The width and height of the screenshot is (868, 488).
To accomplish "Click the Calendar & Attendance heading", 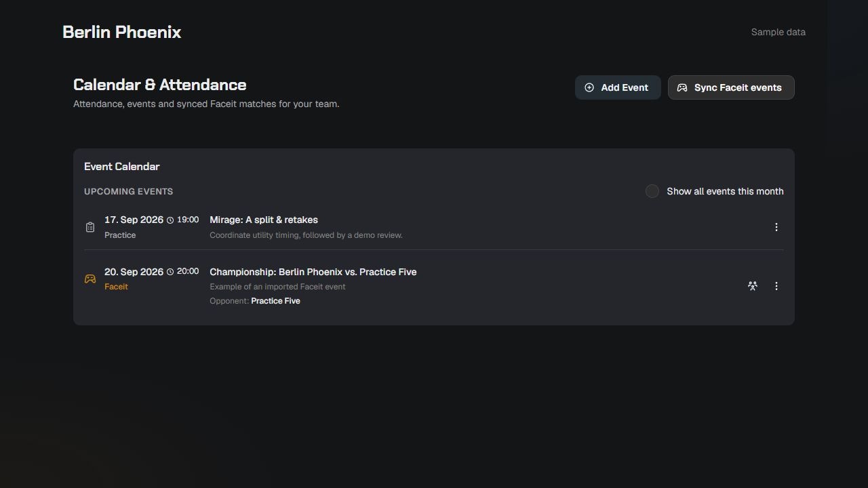I will 160,85.
